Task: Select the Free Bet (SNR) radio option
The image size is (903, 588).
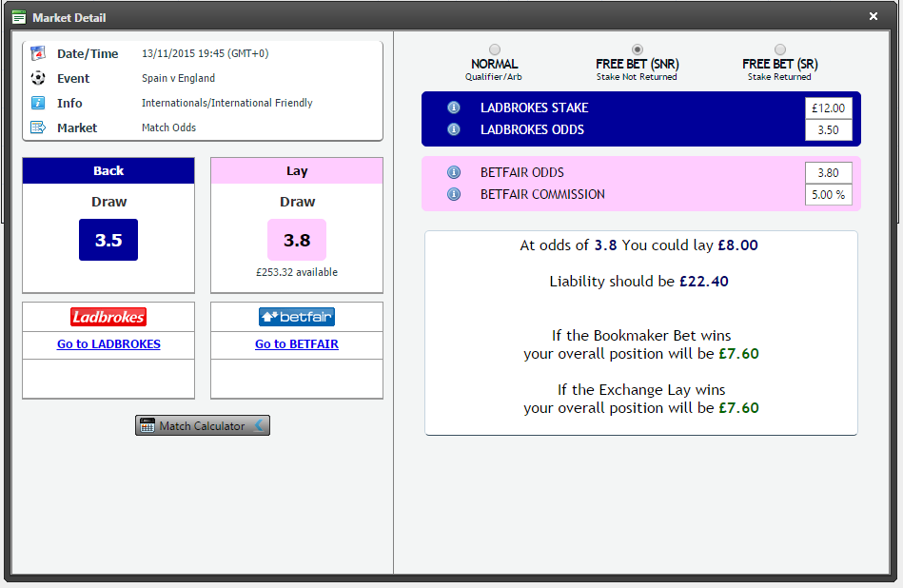Action: [x=637, y=49]
